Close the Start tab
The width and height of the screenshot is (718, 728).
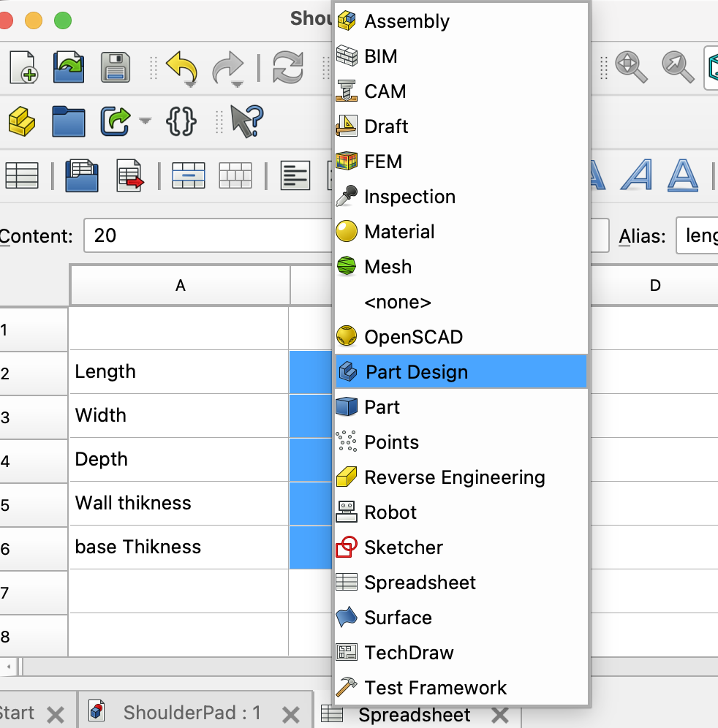click(x=56, y=715)
